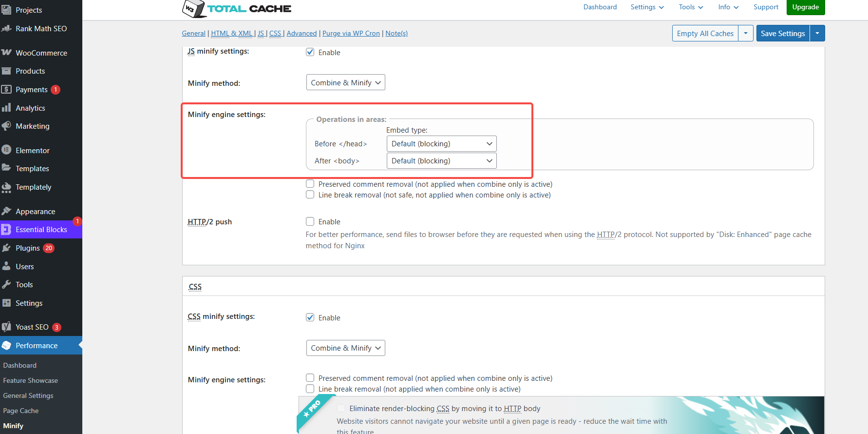Open General Settings submenu item
Viewport: 868px width, 434px height.
pos(28,395)
